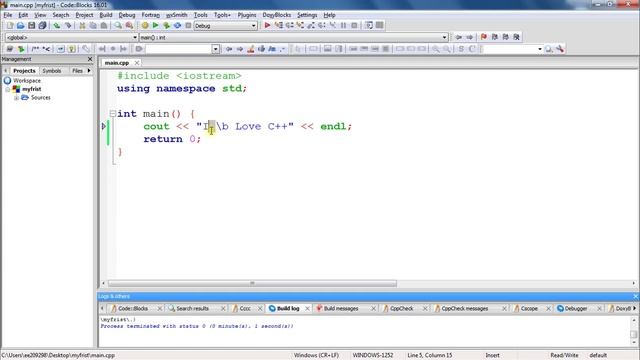The image size is (640, 360).
Task: Toggle bookmark with red flag icon
Action: pyautogui.click(x=484, y=37)
